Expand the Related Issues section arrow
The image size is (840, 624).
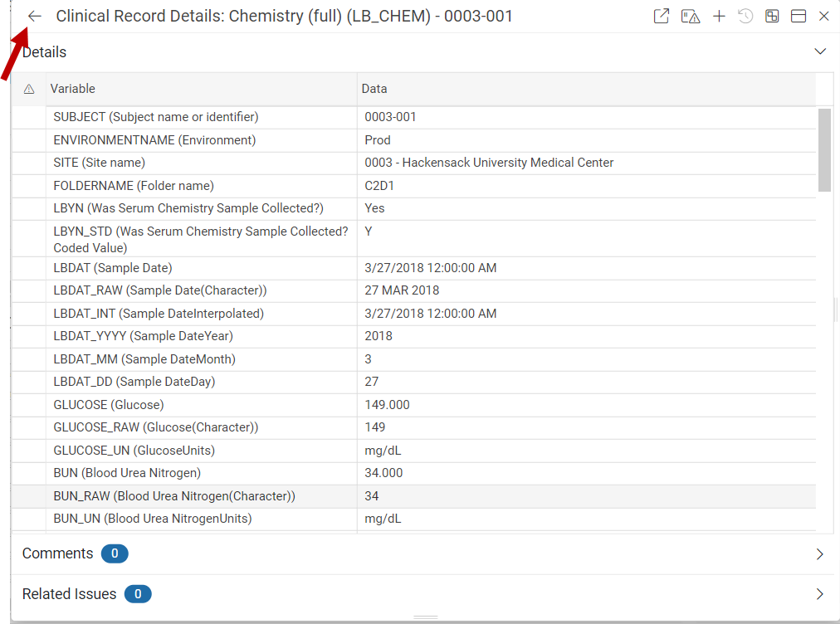(819, 594)
